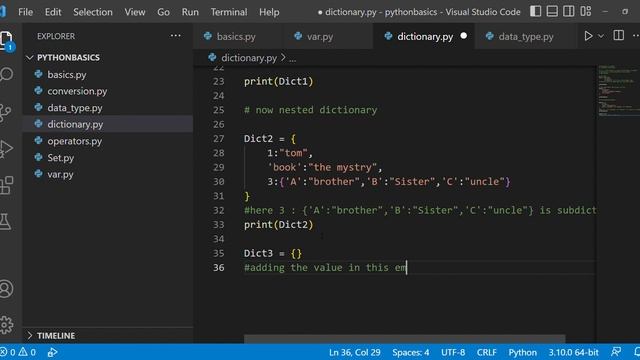Toggle the primary side bar layout icon
This screenshot has height=360, width=640.
tap(536, 11)
